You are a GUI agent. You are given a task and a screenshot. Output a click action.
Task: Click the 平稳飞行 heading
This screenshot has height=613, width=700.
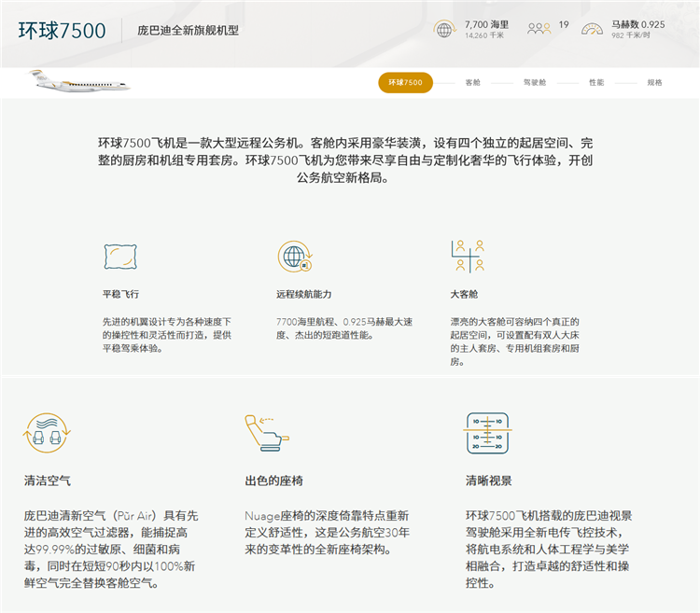(x=120, y=294)
